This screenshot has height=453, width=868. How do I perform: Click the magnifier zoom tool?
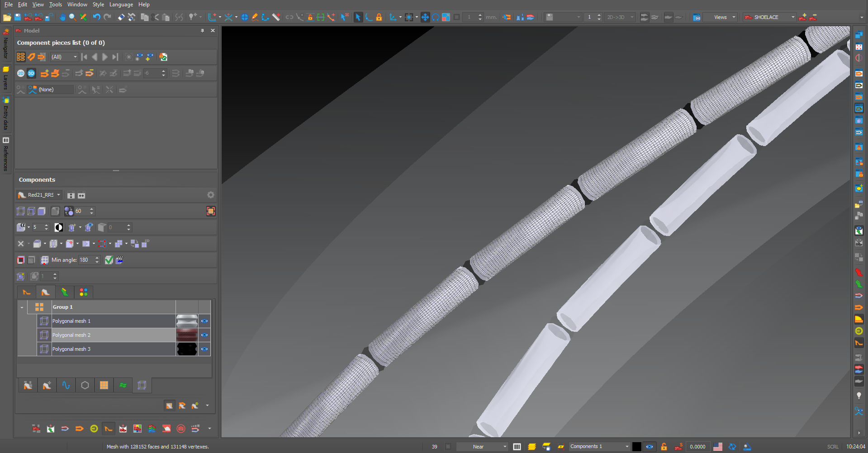point(72,17)
